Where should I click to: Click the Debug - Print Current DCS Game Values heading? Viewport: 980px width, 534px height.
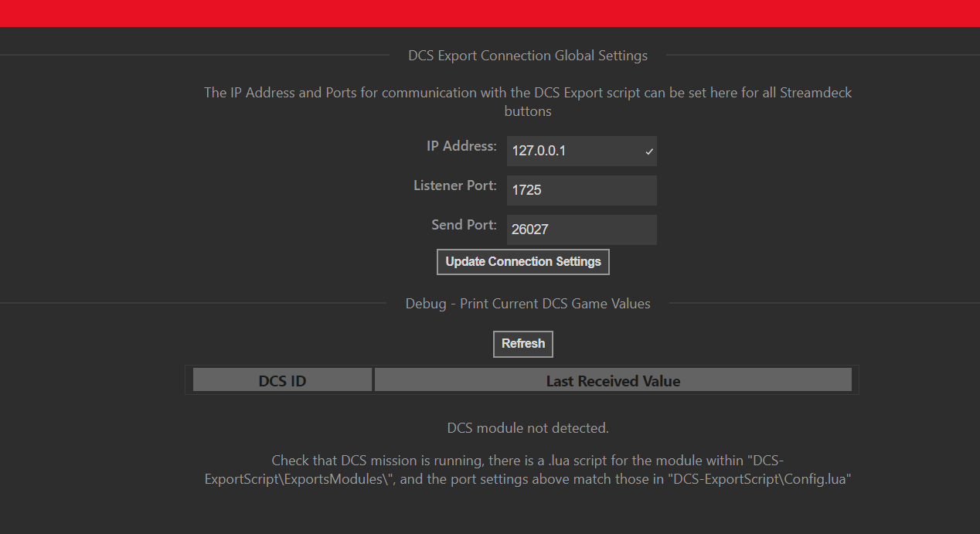(x=528, y=304)
